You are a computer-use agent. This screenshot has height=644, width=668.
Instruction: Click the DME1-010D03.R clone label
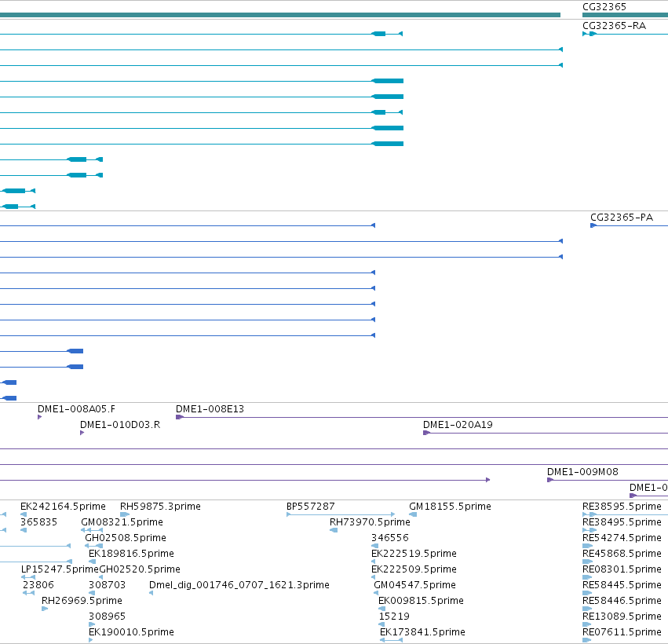tap(120, 425)
